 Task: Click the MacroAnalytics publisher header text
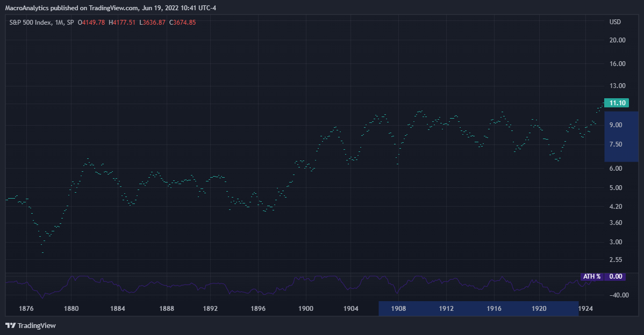pyautogui.click(x=111, y=8)
